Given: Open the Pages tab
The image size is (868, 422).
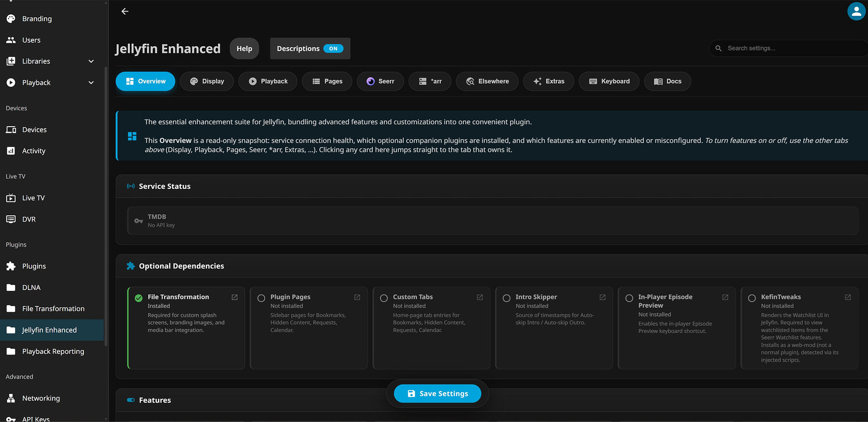Looking at the screenshot, I should 327,81.
